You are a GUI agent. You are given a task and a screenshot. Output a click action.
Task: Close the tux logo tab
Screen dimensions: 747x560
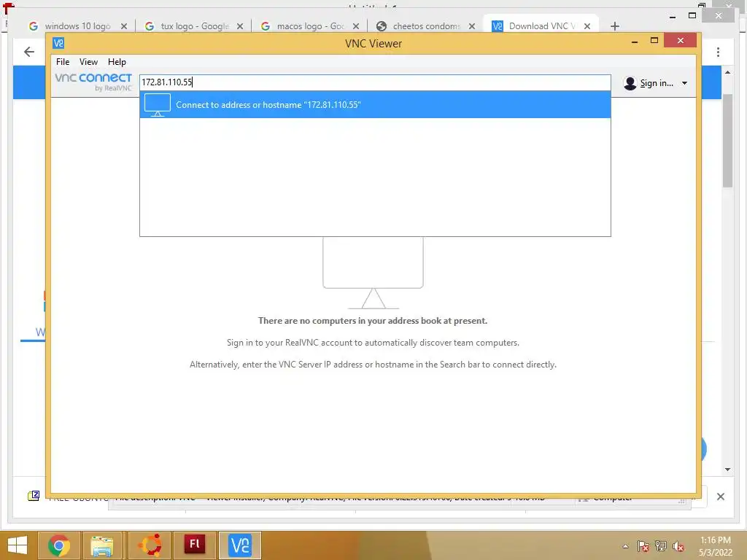(x=240, y=26)
